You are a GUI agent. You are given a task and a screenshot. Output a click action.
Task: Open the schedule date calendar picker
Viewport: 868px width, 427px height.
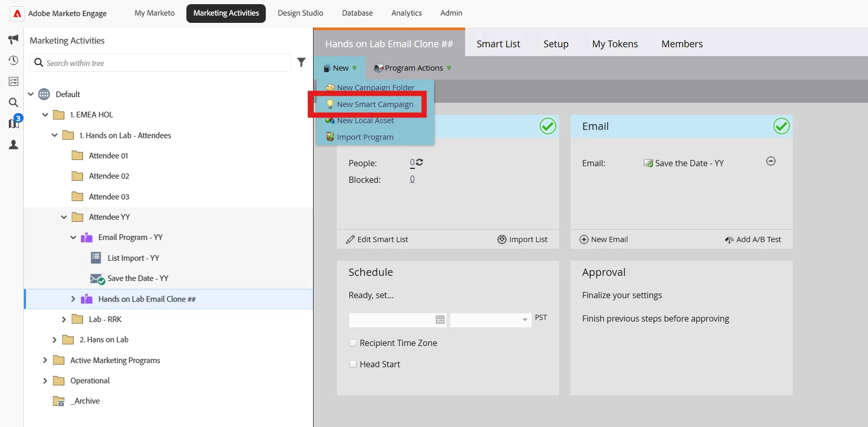coord(440,320)
